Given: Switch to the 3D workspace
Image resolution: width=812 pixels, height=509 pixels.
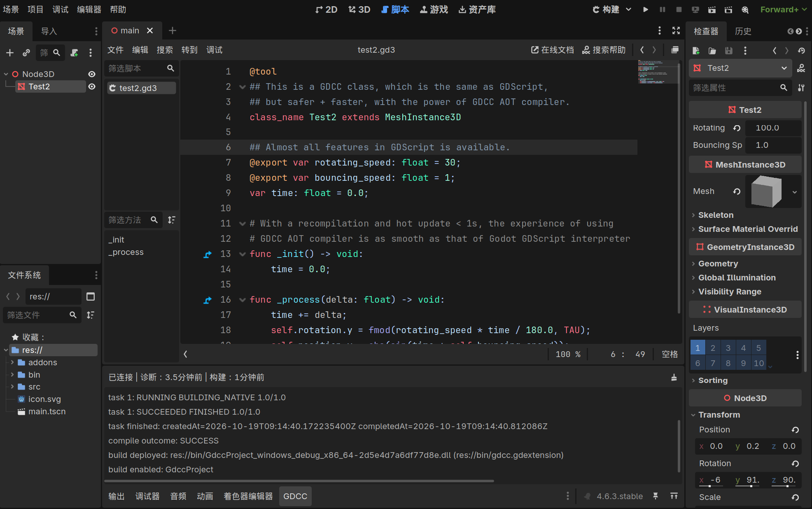Looking at the screenshot, I should click(x=359, y=9).
